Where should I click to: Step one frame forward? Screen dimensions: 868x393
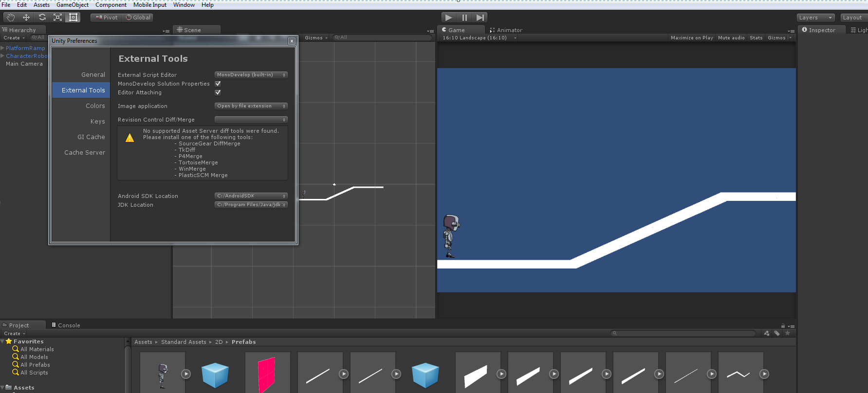click(x=480, y=18)
